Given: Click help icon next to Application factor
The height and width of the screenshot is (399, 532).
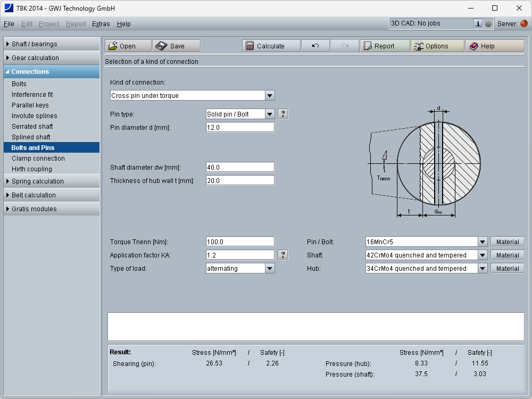Looking at the screenshot, I should [283, 255].
